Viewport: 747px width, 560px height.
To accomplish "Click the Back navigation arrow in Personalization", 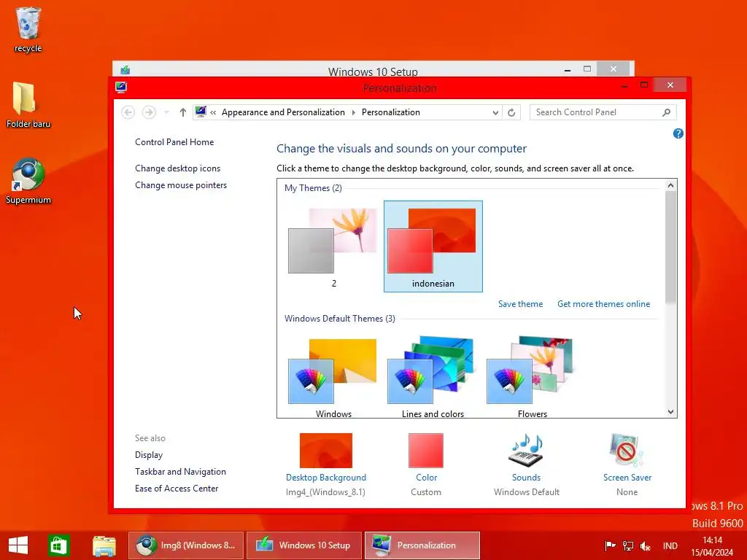I will tap(128, 112).
